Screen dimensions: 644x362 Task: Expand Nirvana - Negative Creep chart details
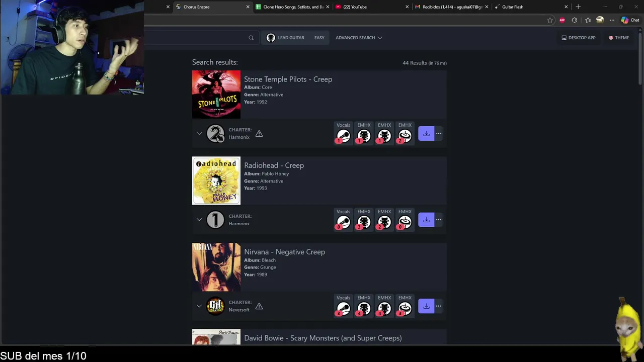tap(199, 306)
